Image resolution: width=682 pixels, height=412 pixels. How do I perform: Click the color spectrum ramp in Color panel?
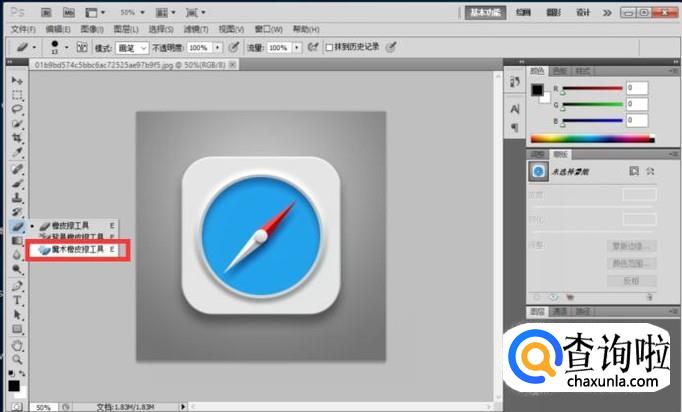coord(592,139)
